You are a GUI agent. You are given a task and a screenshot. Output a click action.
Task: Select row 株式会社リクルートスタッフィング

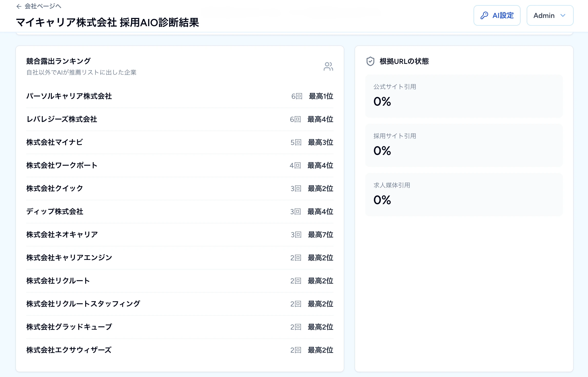pos(180,304)
